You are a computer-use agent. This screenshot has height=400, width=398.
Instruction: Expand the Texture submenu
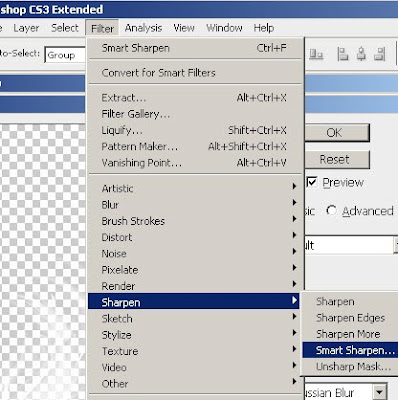194,351
